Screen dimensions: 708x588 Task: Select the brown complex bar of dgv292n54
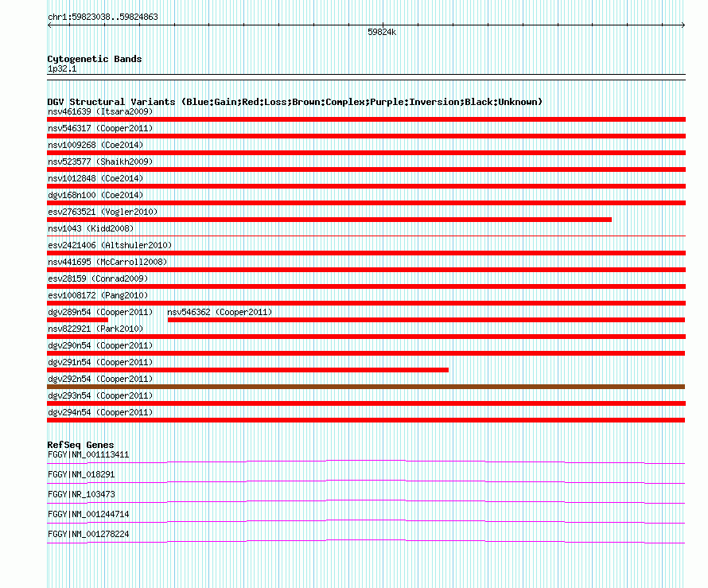pos(366,387)
